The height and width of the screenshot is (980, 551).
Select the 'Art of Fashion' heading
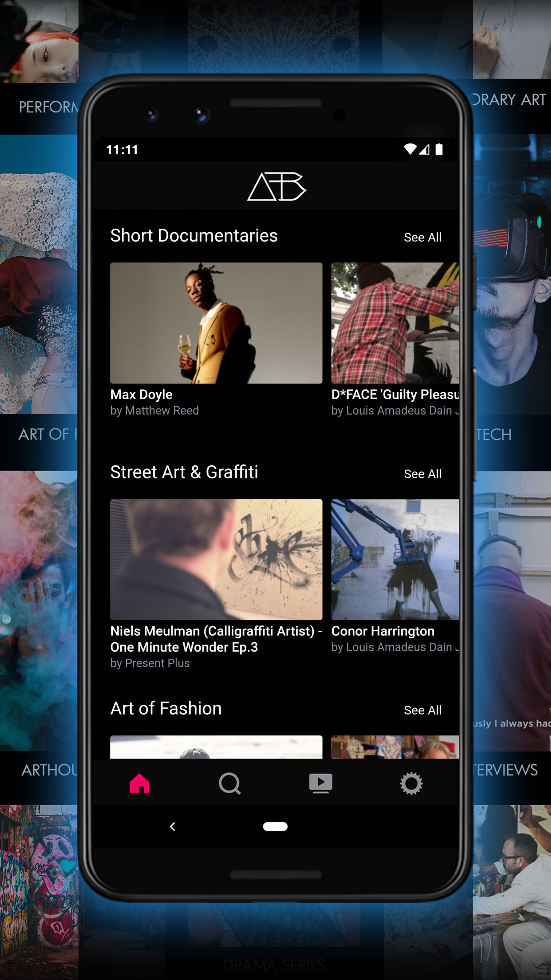(x=166, y=709)
